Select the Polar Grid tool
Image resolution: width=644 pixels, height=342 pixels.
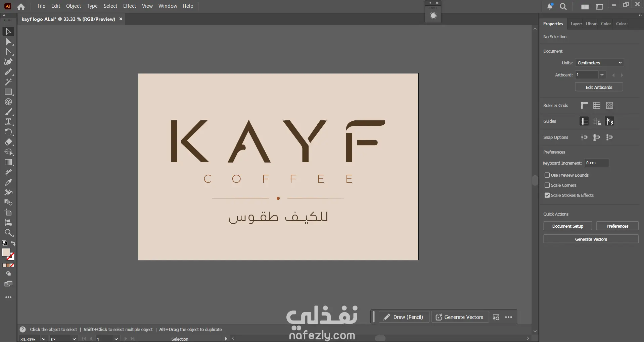click(8, 102)
